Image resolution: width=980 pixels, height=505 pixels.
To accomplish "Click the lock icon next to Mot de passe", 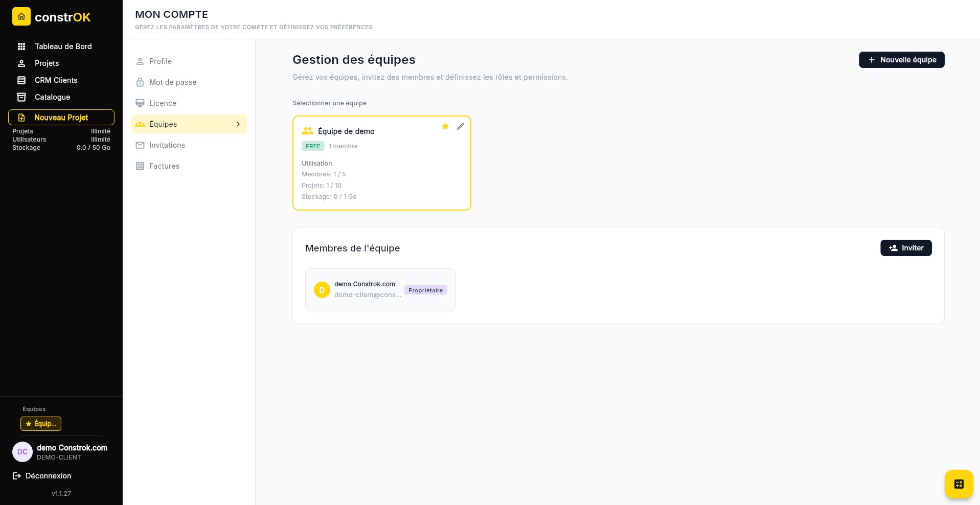I will pyautogui.click(x=140, y=82).
